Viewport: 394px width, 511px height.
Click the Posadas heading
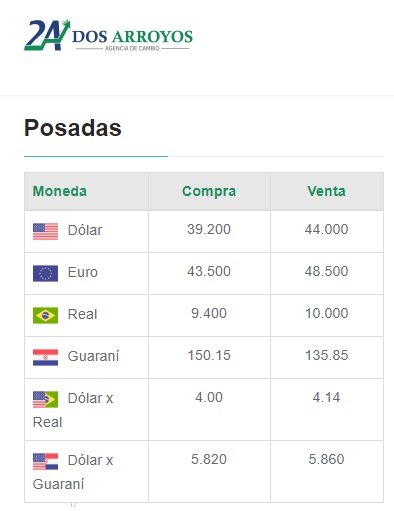coord(73,128)
